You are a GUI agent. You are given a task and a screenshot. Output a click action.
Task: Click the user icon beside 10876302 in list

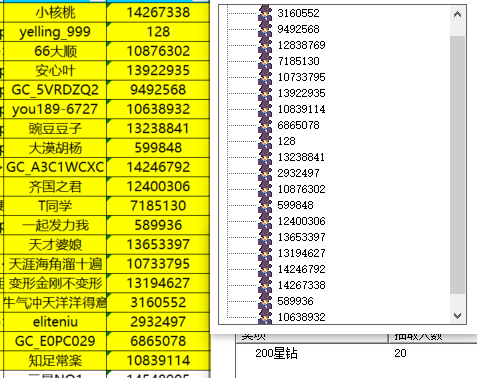tap(265, 189)
